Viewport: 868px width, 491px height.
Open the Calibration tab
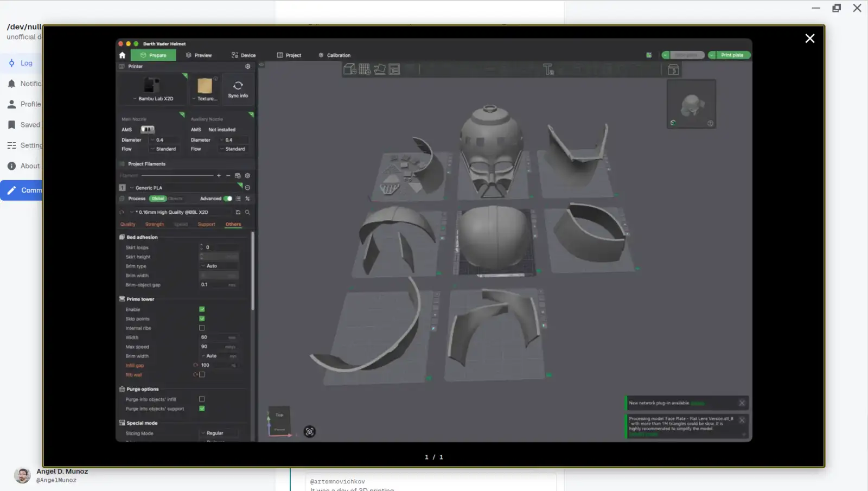pos(335,55)
